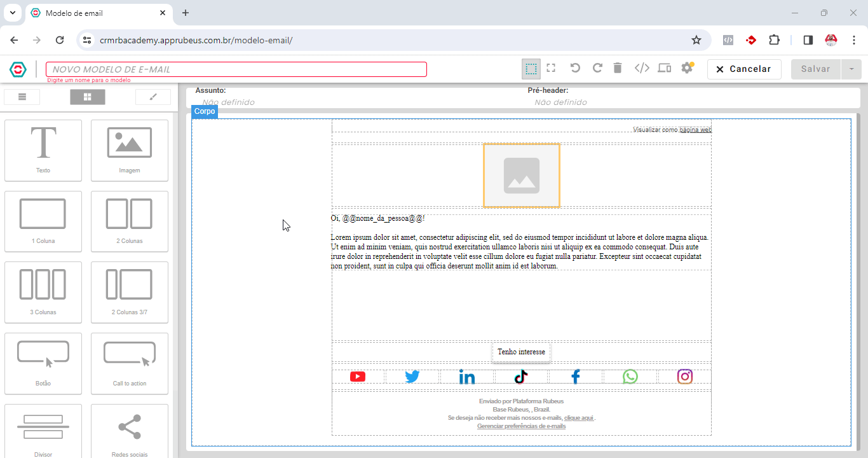
Task: Select the Imagem block
Action: click(130, 150)
